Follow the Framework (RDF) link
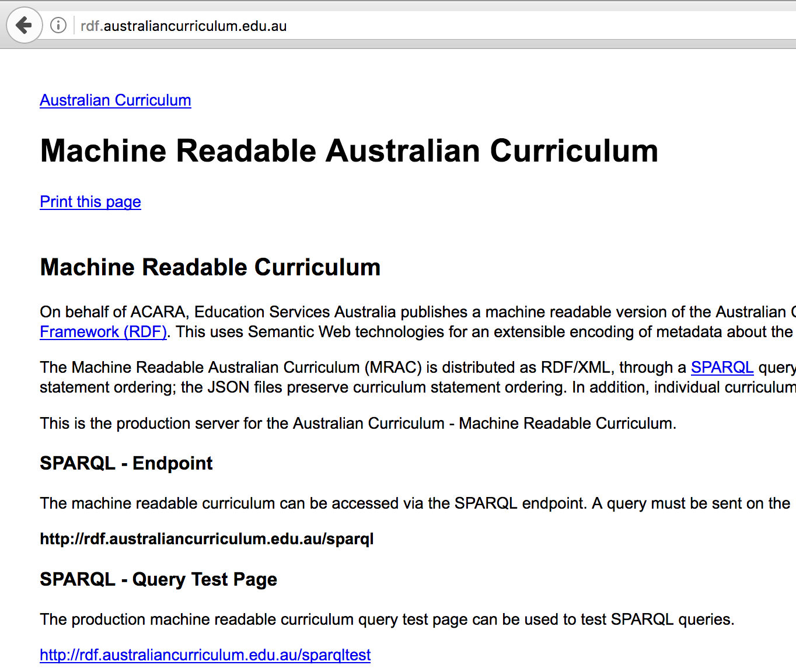 (x=103, y=332)
